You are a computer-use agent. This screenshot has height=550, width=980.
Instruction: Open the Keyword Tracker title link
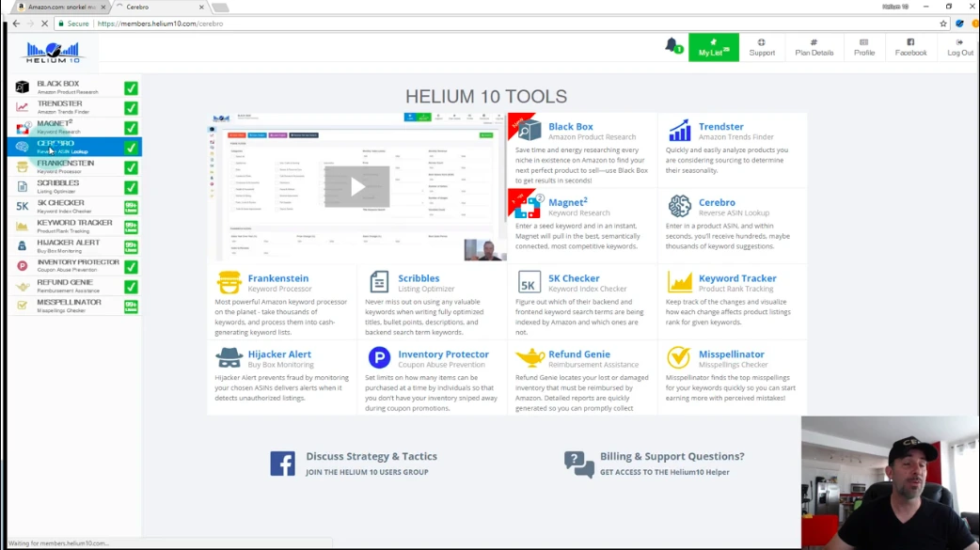tap(737, 278)
